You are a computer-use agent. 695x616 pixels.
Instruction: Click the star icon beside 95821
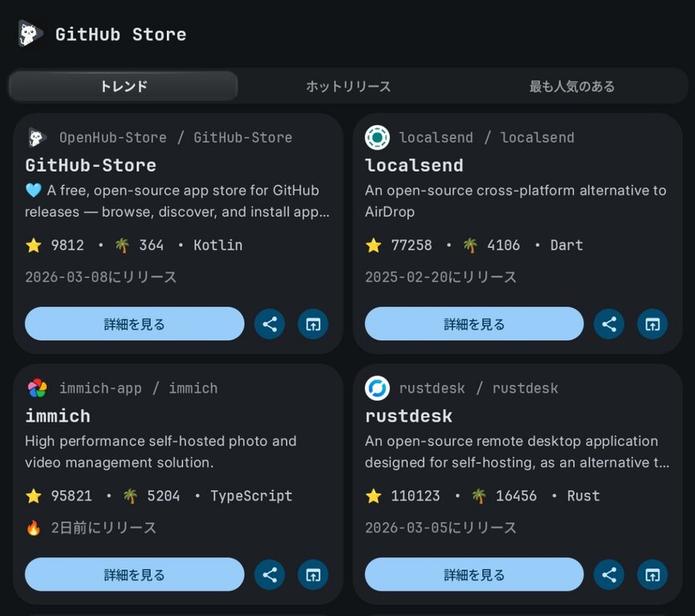(34, 496)
